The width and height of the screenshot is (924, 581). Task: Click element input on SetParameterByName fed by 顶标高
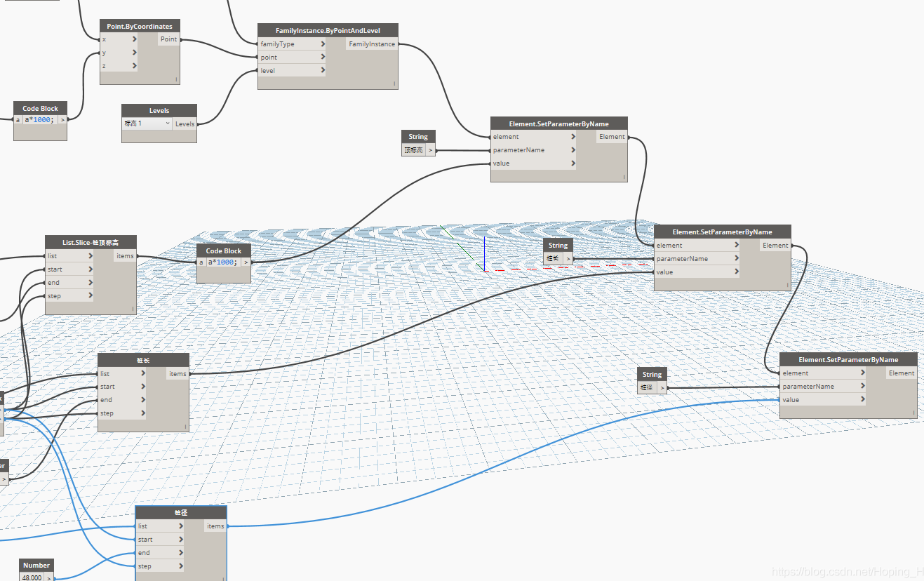(x=534, y=137)
